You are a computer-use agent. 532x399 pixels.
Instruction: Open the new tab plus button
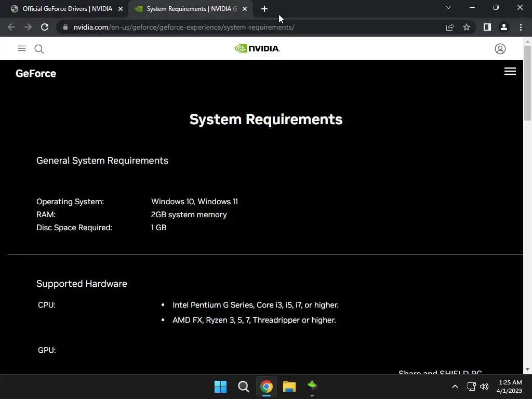click(x=264, y=9)
